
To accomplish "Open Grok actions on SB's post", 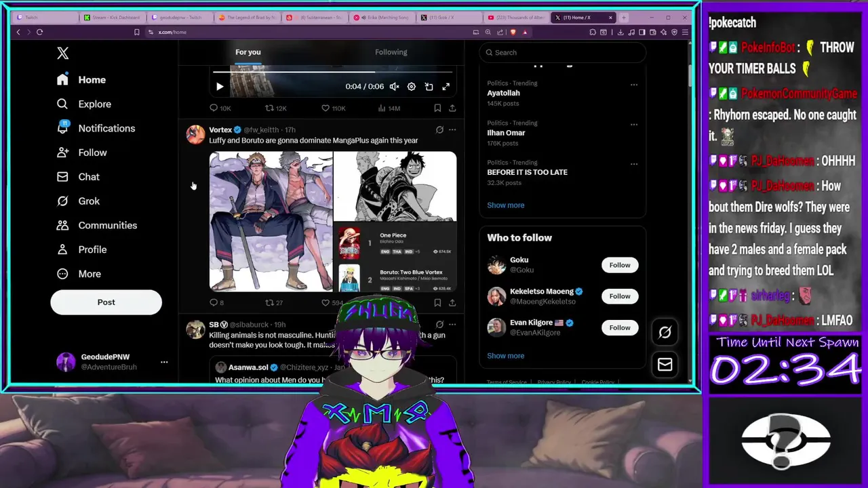I will pos(439,325).
